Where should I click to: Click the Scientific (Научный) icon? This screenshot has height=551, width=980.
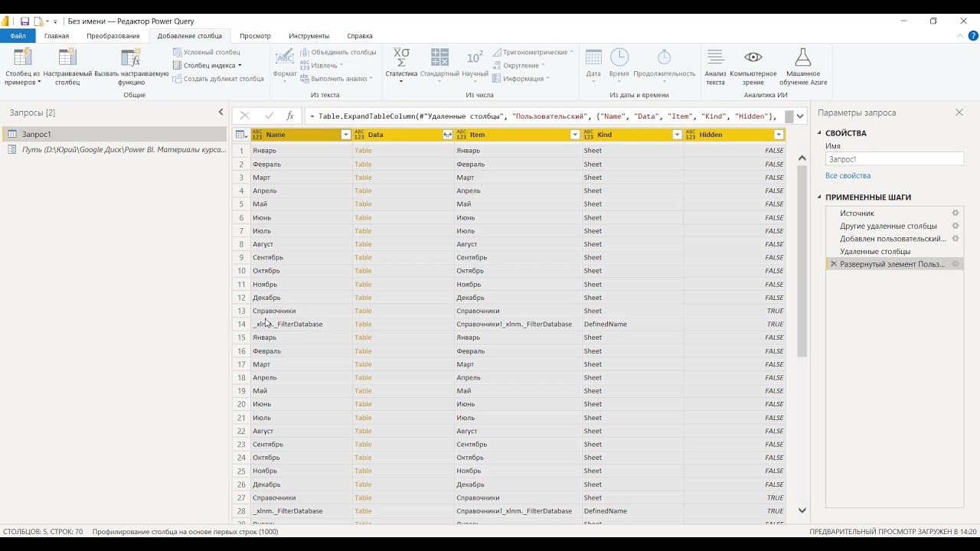click(x=475, y=57)
